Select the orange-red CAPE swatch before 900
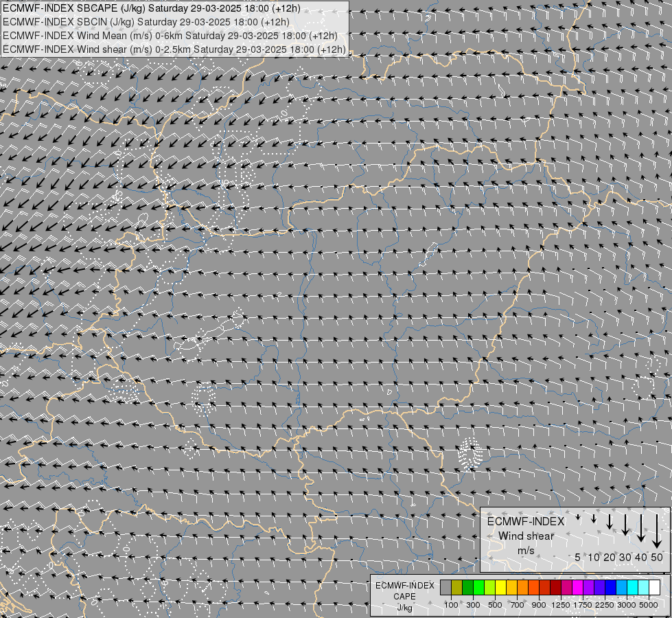This screenshot has height=618, width=672. pos(534,587)
